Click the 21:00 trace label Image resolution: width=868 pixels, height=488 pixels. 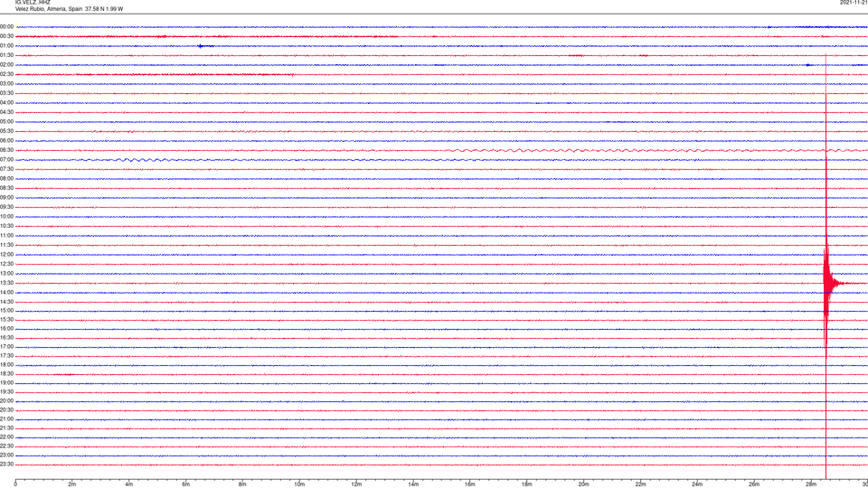pyautogui.click(x=6, y=419)
